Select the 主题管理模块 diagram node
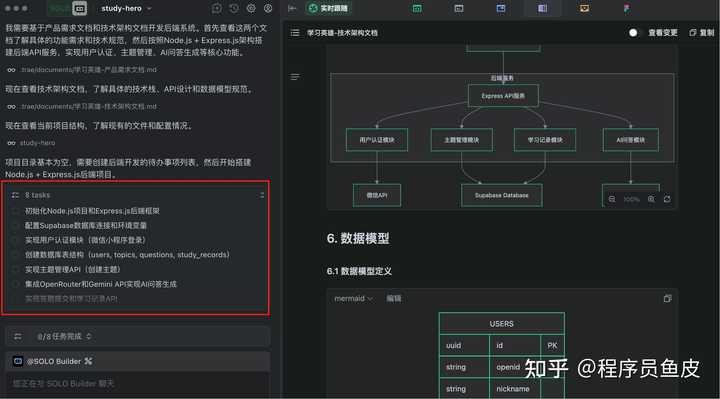Image resolution: width=720 pixels, height=399 pixels. click(x=461, y=140)
